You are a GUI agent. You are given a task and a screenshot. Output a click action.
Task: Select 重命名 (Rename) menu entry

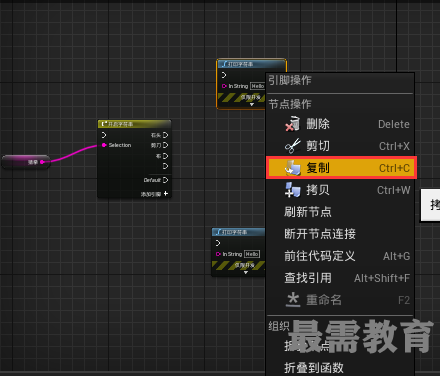tap(340, 300)
